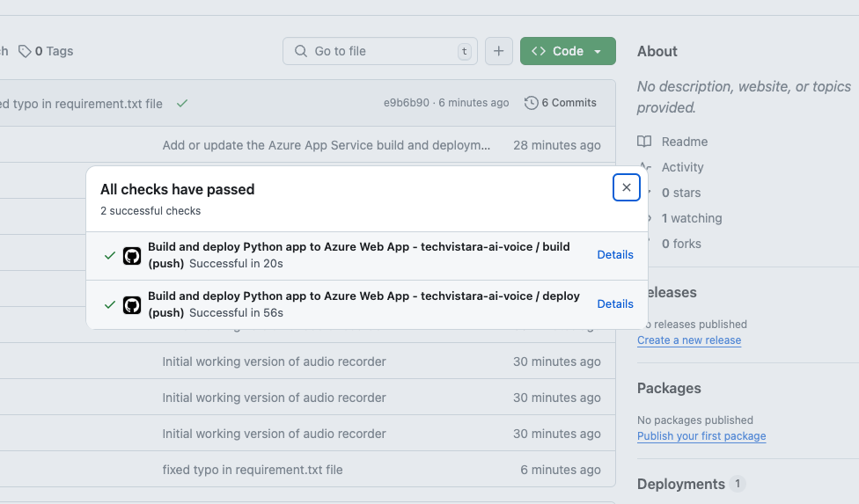This screenshot has width=859, height=504.
Task: Click the build check title text
Action: pos(359,254)
